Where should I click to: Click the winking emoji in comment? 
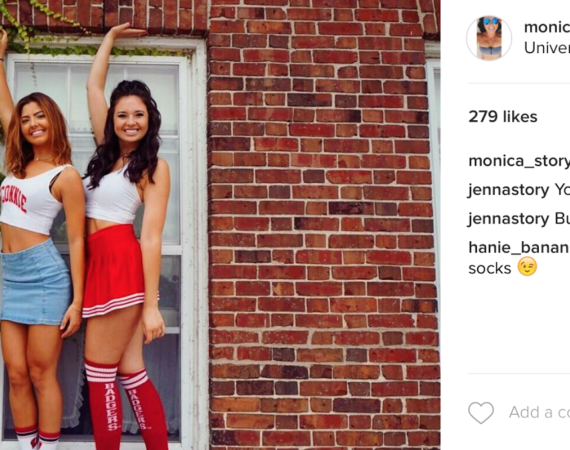click(527, 266)
